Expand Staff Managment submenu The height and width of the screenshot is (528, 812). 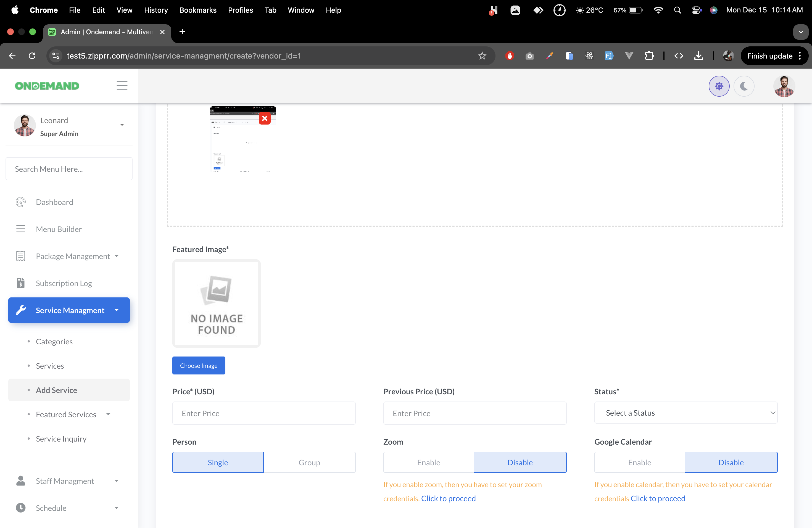[65, 481]
